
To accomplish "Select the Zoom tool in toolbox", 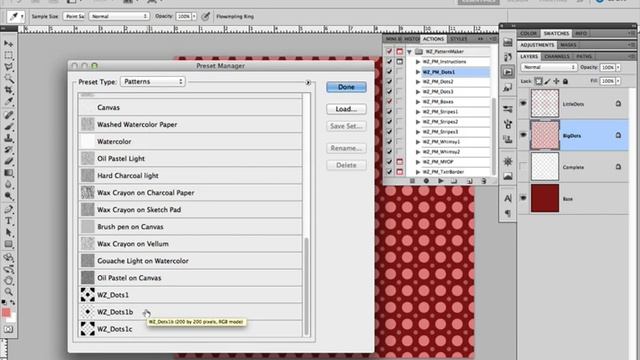I will [8, 292].
